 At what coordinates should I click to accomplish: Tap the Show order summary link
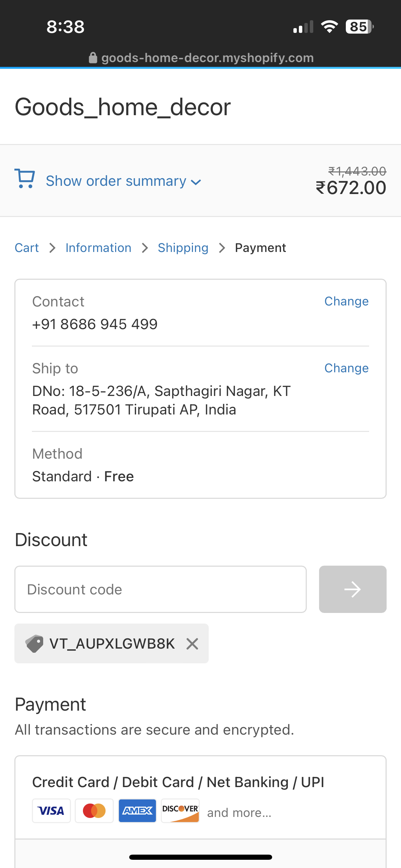tap(116, 181)
